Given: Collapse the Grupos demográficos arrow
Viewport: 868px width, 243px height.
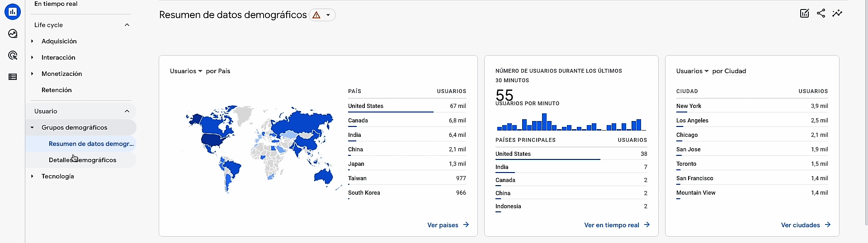Looking at the screenshot, I should (32, 127).
